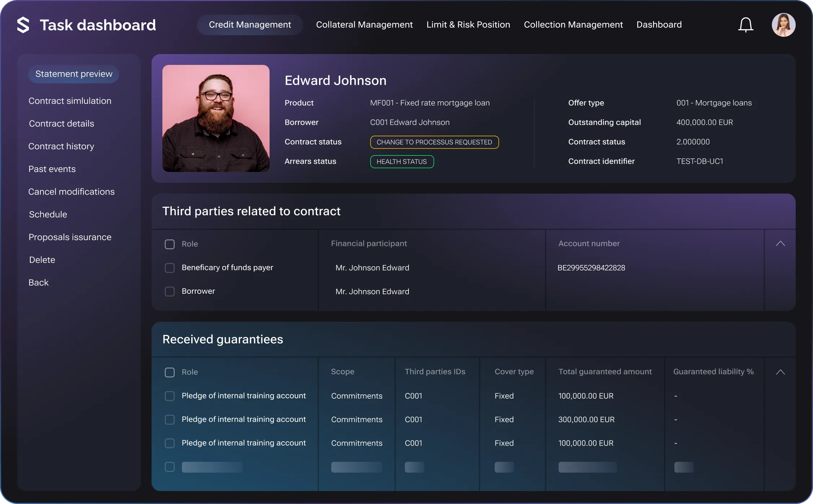
Task: Check the Beneficary of funds payer row
Action: point(170,268)
